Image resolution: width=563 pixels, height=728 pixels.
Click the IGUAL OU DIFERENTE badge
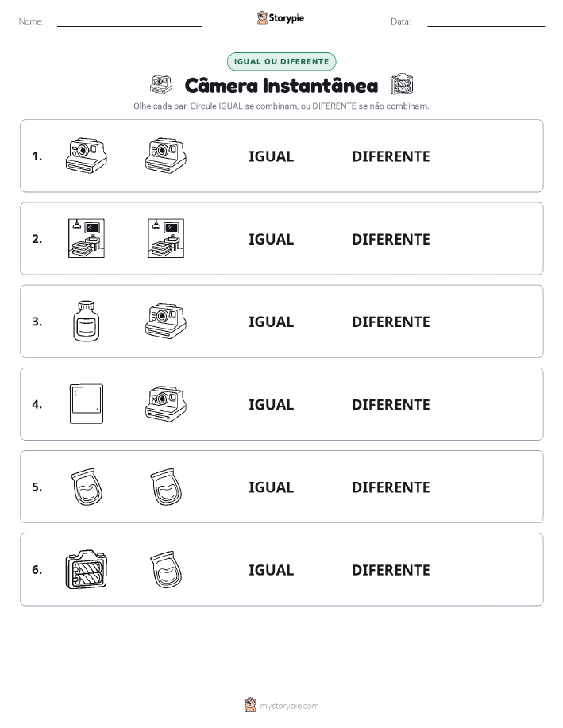point(281,61)
